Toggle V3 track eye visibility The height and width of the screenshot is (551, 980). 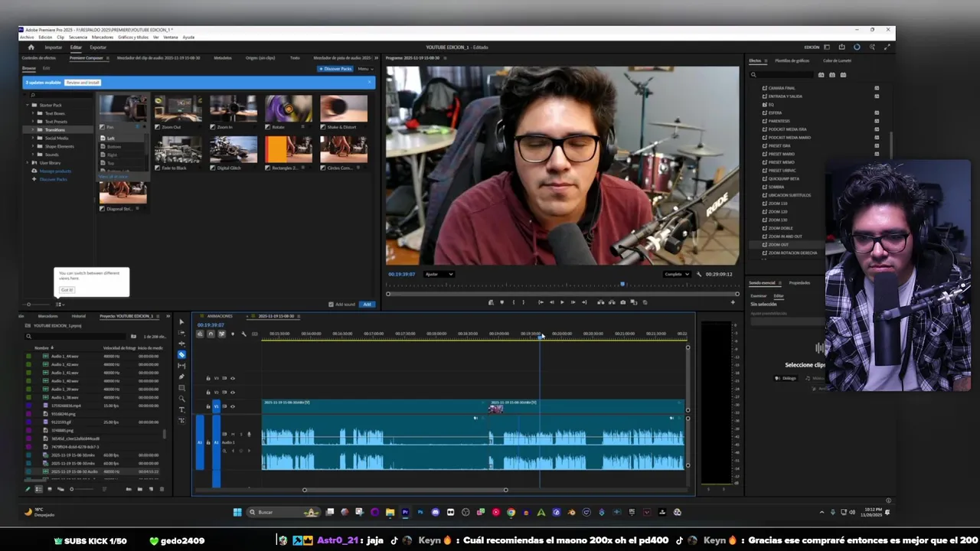pyautogui.click(x=233, y=378)
